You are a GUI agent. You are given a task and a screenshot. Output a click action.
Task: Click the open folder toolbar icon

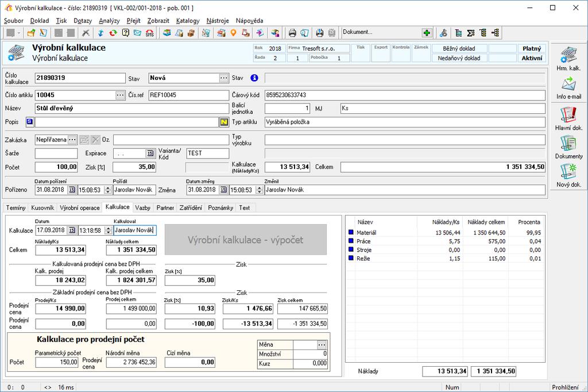click(31, 33)
